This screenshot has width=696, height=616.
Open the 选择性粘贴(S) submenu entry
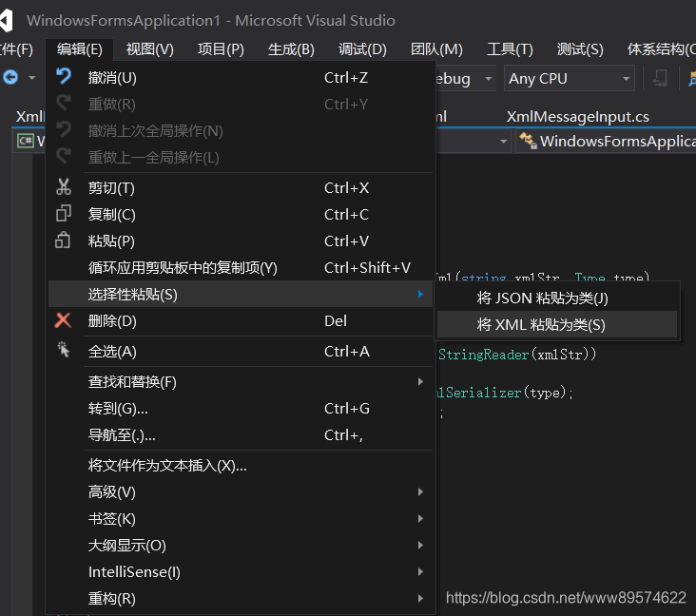pos(241,294)
